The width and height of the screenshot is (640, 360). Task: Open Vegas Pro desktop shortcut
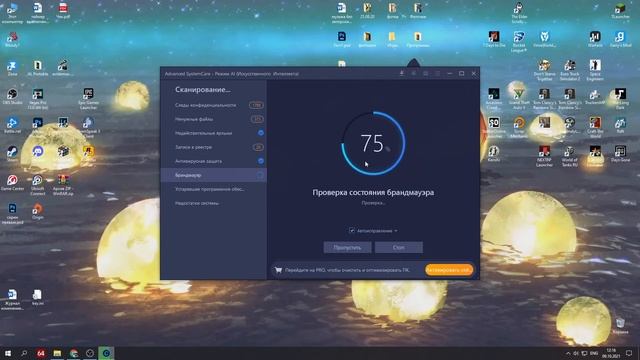point(38,98)
